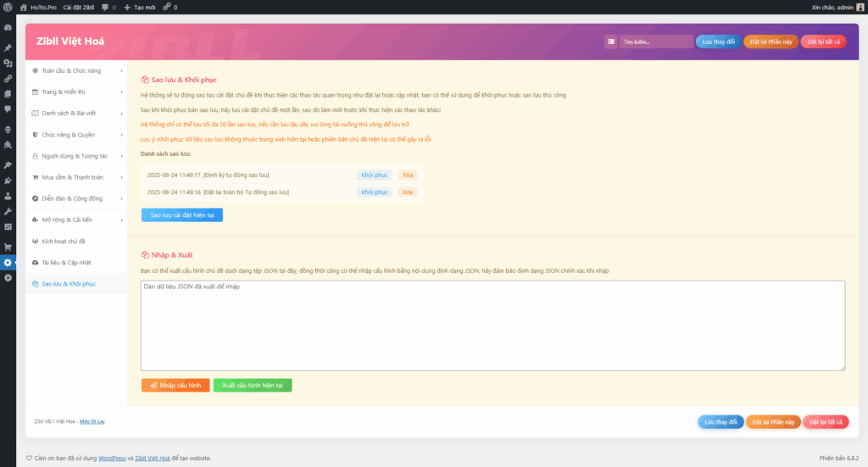Click top Lưu thay đổi button
The image size is (868, 467).
[718, 42]
